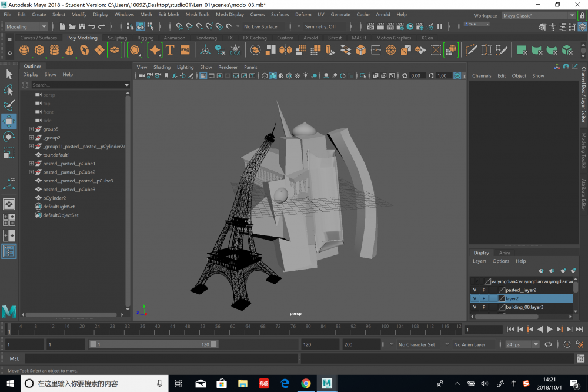Redo the action via toolbar arrow

101,26
